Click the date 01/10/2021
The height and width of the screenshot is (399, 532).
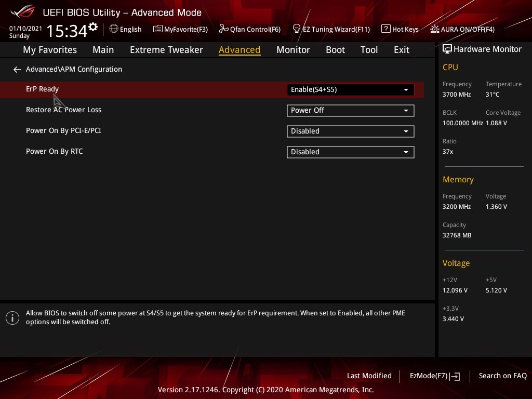(x=25, y=29)
